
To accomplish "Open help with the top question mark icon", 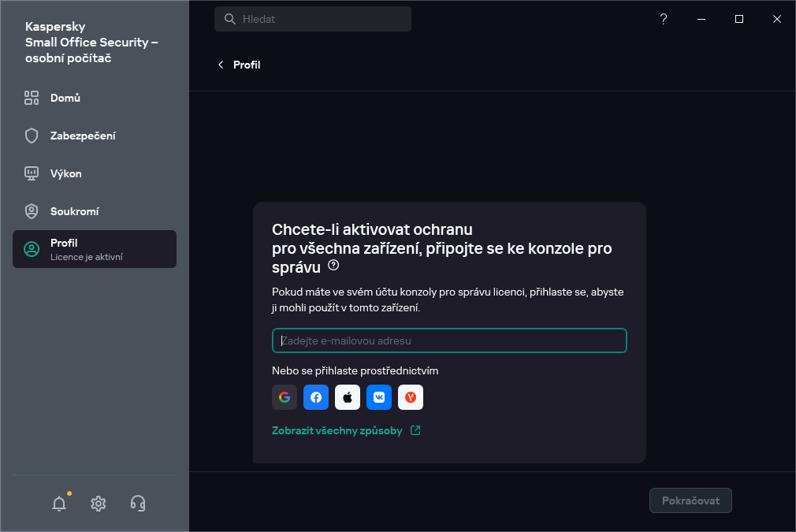I will click(663, 19).
